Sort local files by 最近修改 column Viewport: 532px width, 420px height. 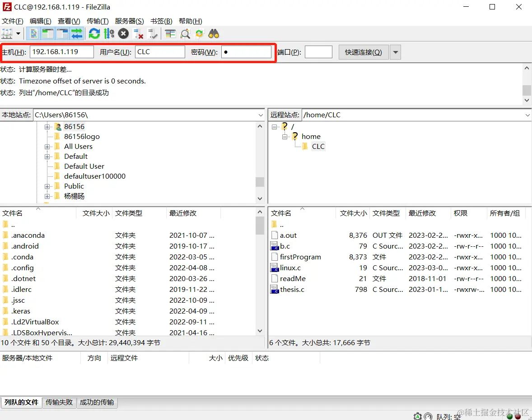point(183,213)
